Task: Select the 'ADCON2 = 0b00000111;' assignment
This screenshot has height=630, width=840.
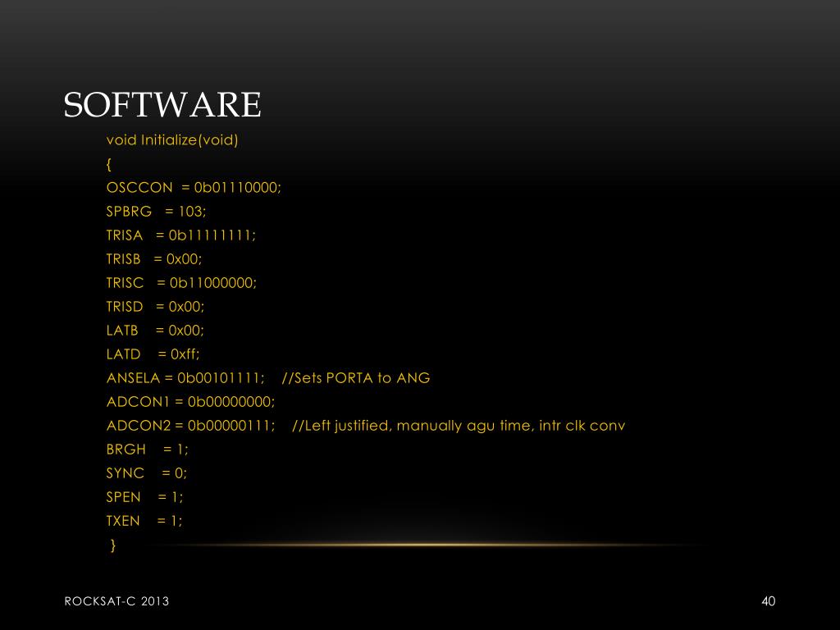Action: pyautogui.click(x=190, y=426)
